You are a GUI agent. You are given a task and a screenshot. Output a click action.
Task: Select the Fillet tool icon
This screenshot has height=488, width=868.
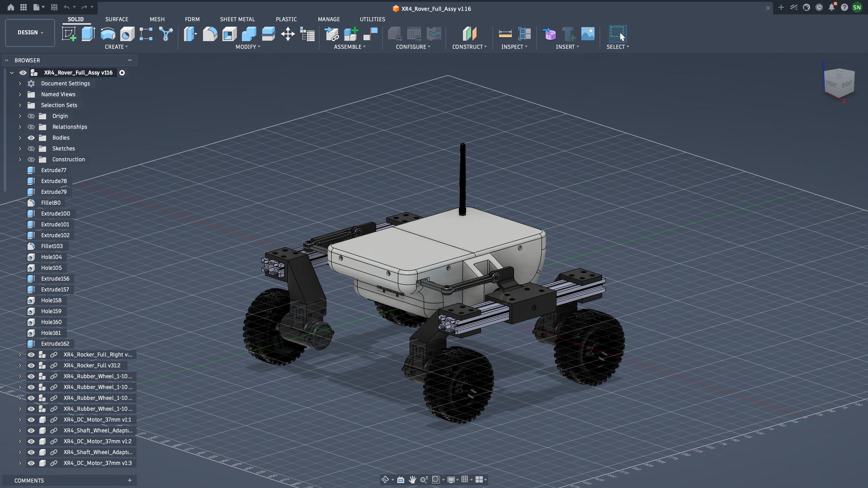(x=210, y=34)
